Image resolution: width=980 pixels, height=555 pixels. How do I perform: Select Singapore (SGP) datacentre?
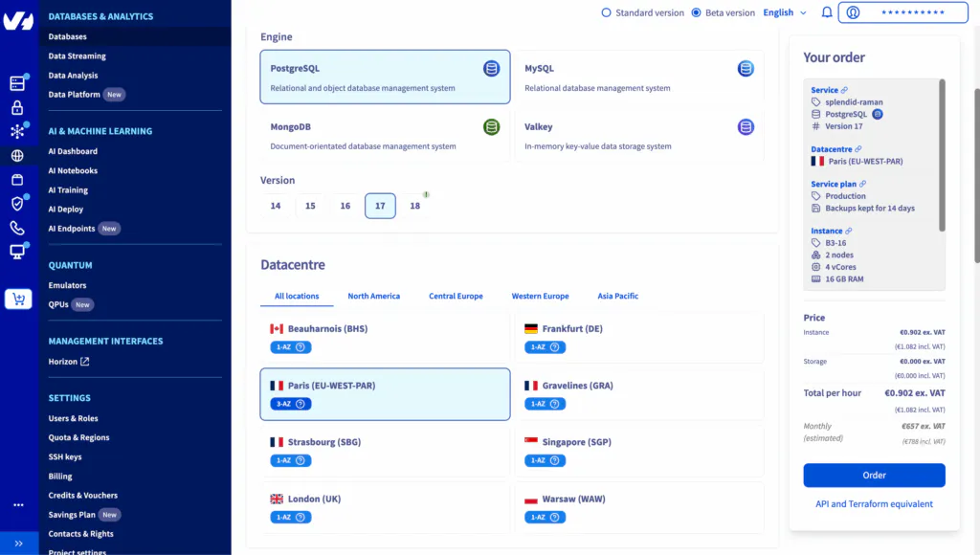(x=638, y=451)
